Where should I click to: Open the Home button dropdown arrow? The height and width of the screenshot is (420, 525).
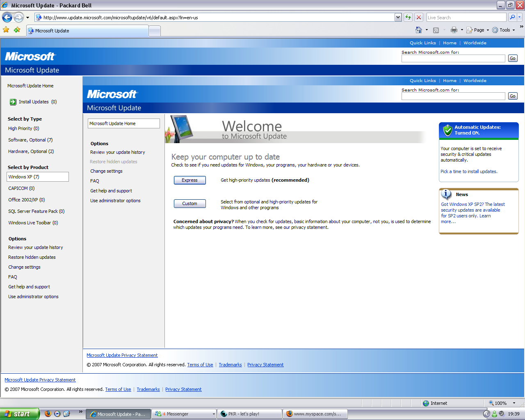[427, 30]
